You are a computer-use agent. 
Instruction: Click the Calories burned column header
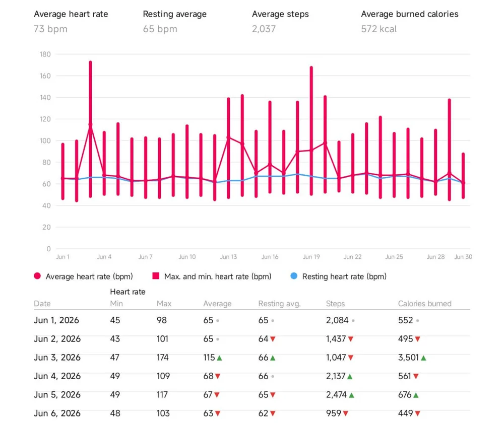point(424,304)
